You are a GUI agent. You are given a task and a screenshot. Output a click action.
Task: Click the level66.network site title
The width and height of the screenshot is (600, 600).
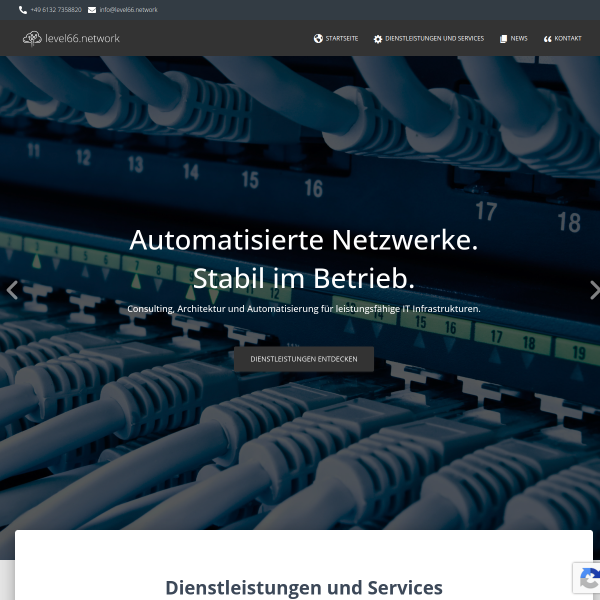82,39
